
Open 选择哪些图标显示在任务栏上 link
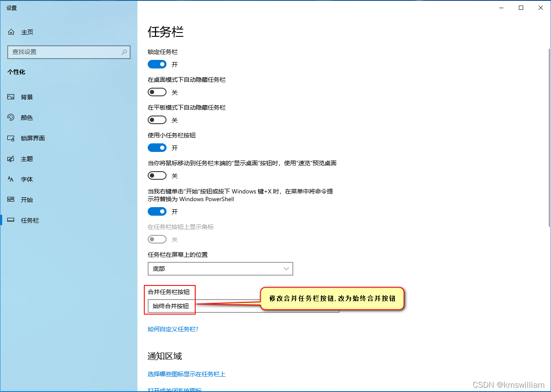pos(187,374)
